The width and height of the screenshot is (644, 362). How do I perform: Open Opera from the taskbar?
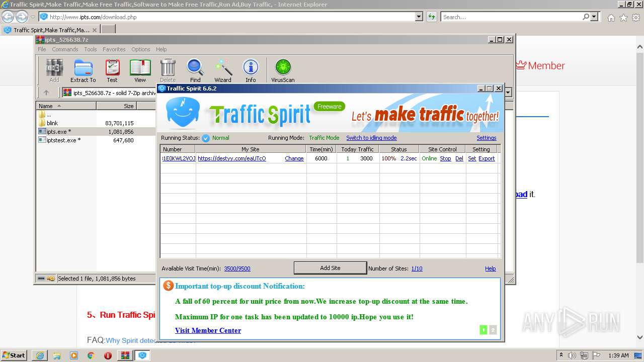tap(108, 355)
